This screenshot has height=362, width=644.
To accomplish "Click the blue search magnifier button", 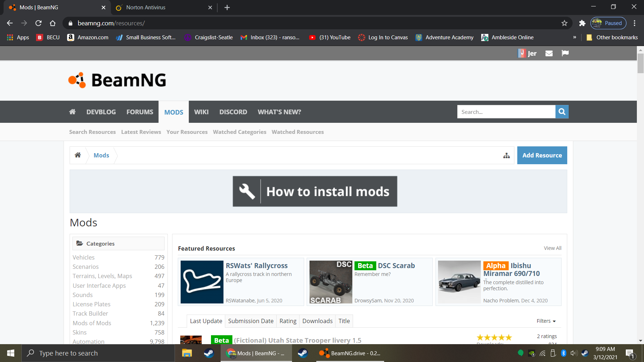I will tap(562, 112).
